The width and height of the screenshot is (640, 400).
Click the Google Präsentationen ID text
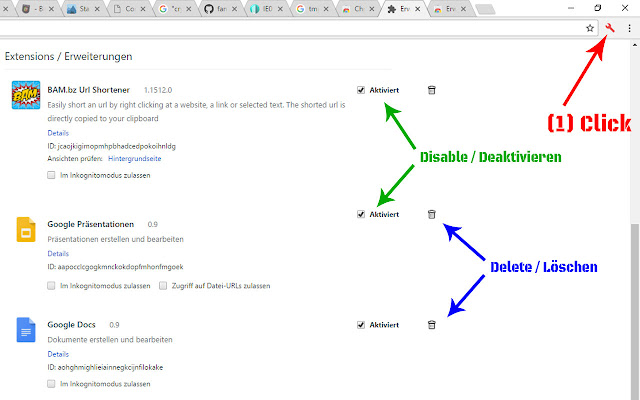[116, 267]
